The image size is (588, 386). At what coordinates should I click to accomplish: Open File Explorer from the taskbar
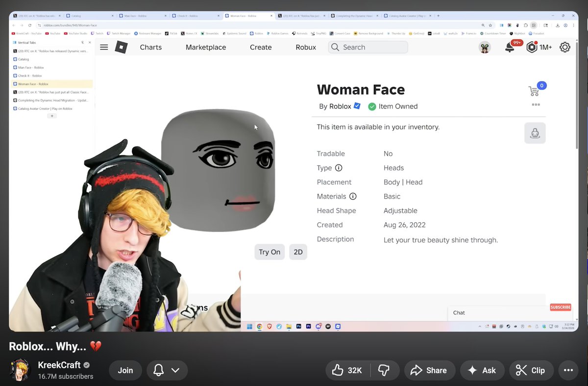coord(289,326)
